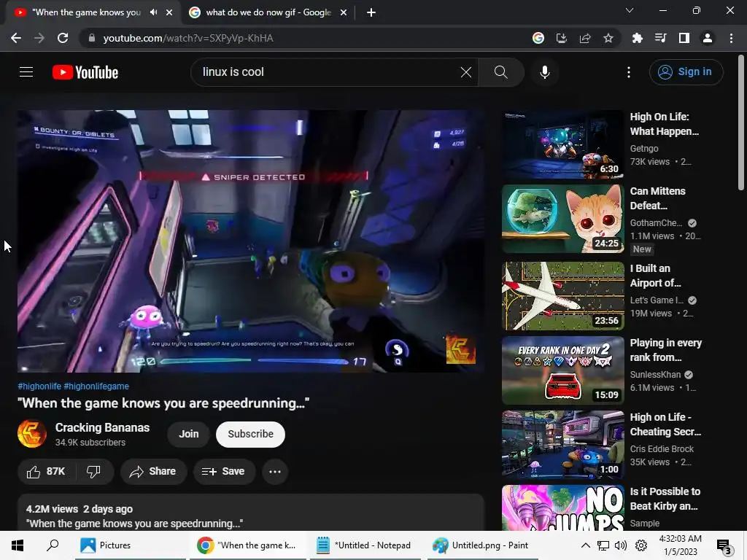The width and height of the screenshot is (747, 560).
Task: Open taskbar search magnifier
Action: point(53,545)
